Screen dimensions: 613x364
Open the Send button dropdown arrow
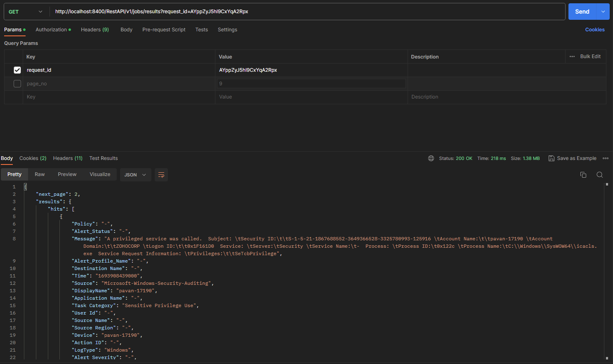603,11
